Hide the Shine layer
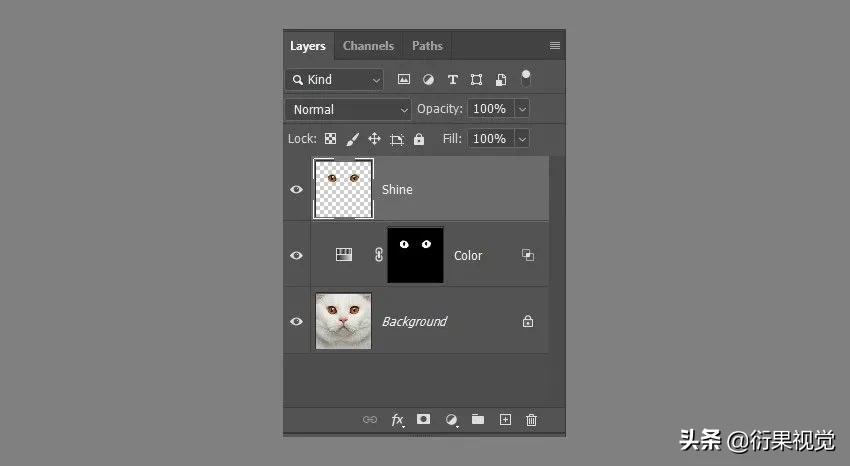 pos(296,189)
